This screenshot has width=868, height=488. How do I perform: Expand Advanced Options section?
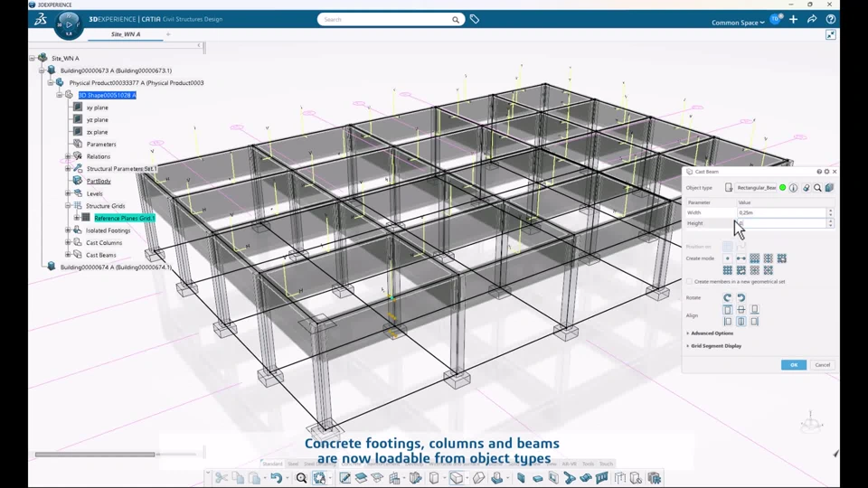tap(712, 333)
